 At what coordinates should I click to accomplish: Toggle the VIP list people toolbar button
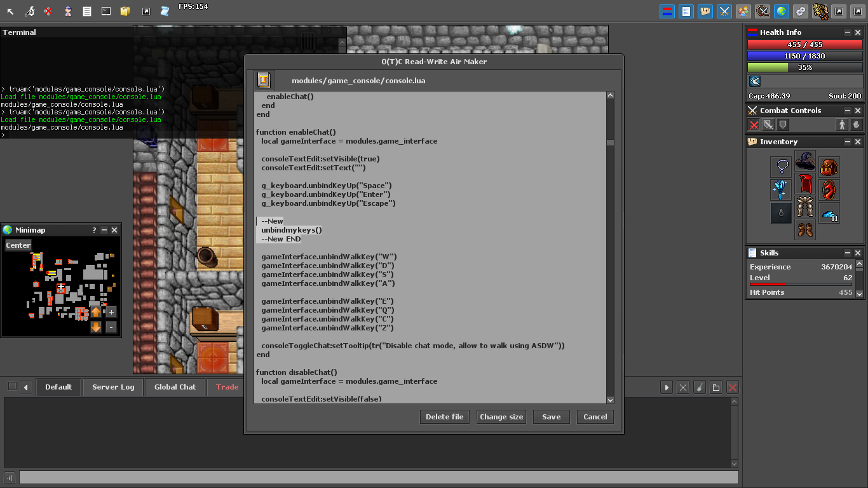[x=743, y=11]
